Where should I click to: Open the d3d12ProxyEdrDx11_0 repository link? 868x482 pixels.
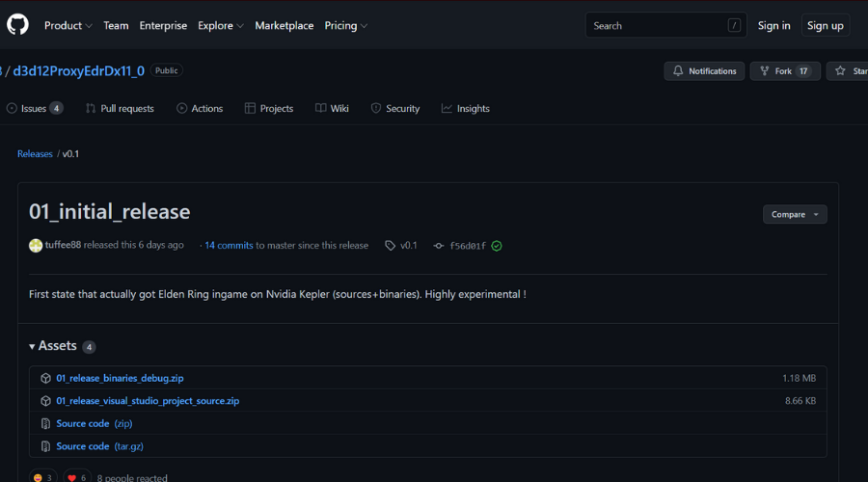pyautogui.click(x=79, y=70)
